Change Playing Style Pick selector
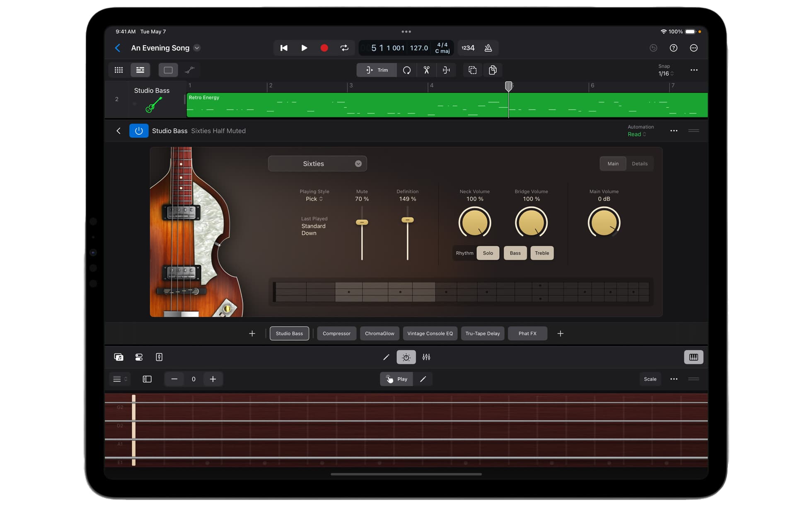 pyautogui.click(x=314, y=199)
